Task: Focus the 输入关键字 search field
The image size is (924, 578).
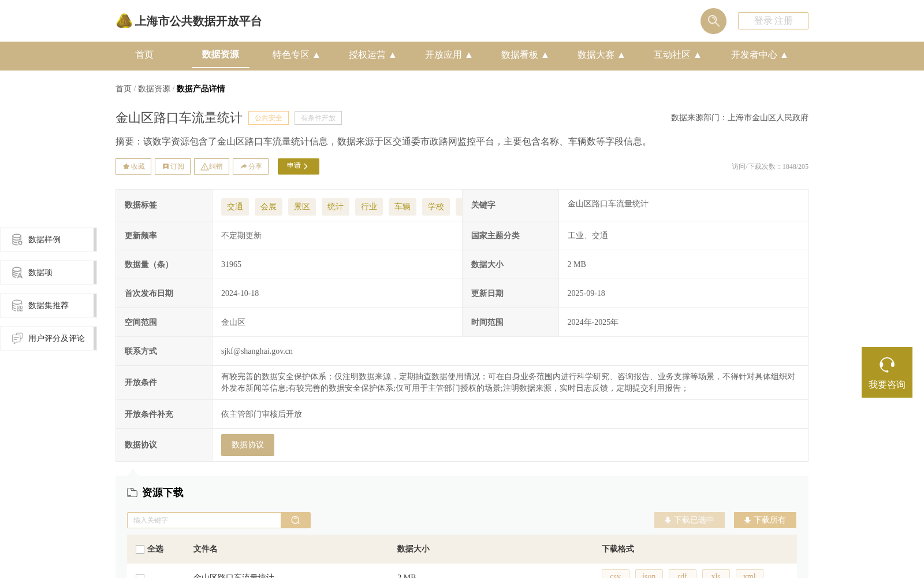Action: point(204,520)
